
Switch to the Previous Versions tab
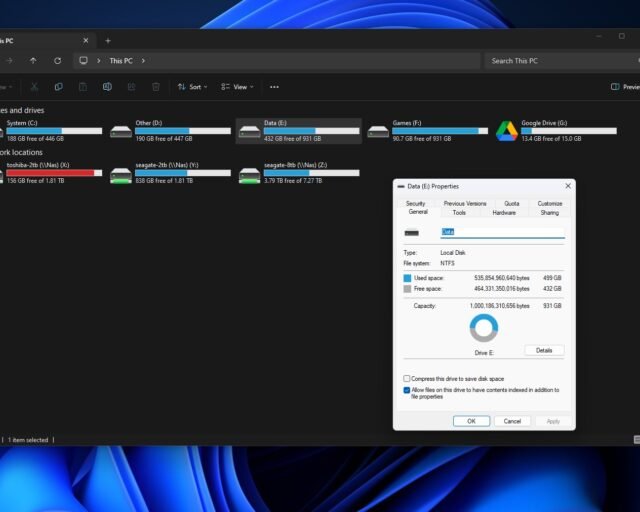(x=465, y=203)
